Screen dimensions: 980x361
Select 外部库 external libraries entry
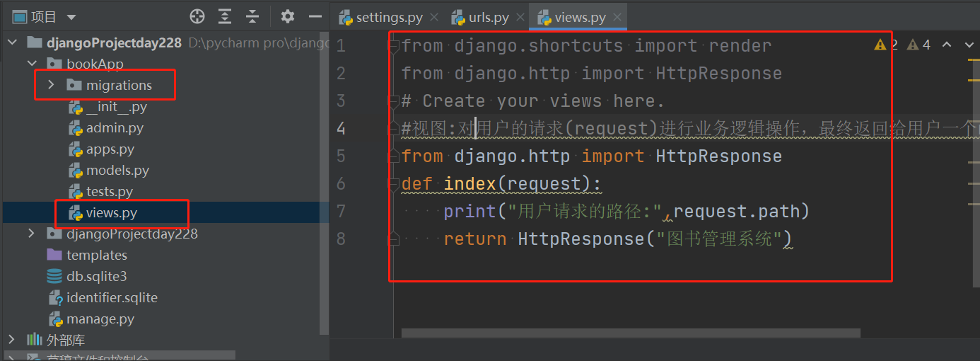click(55, 340)
